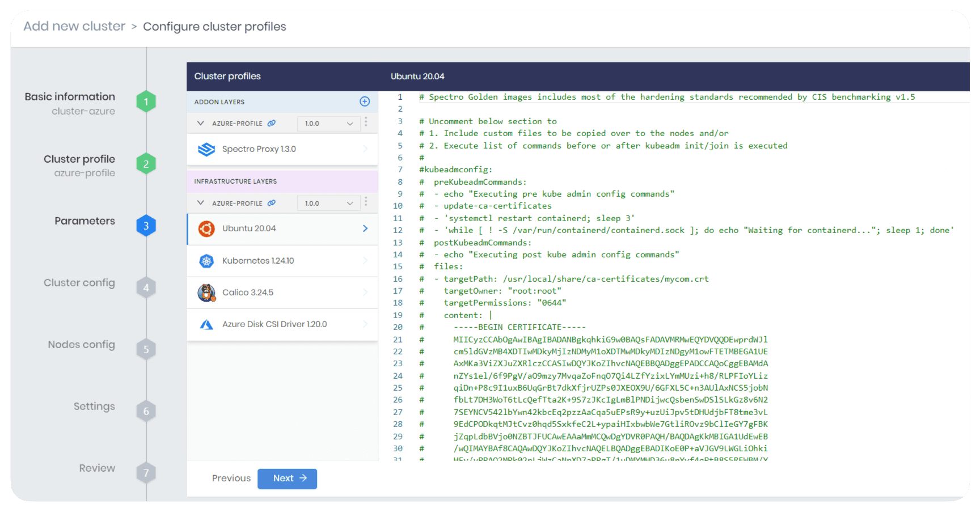Click the Ubuntu logo icon
Screen dimensions: 980x512
click(206, 229)
